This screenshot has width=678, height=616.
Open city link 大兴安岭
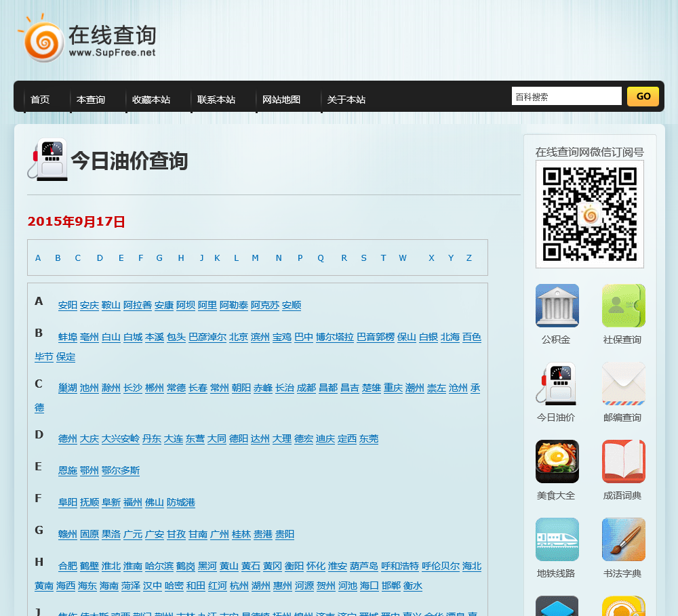point(121,439)
